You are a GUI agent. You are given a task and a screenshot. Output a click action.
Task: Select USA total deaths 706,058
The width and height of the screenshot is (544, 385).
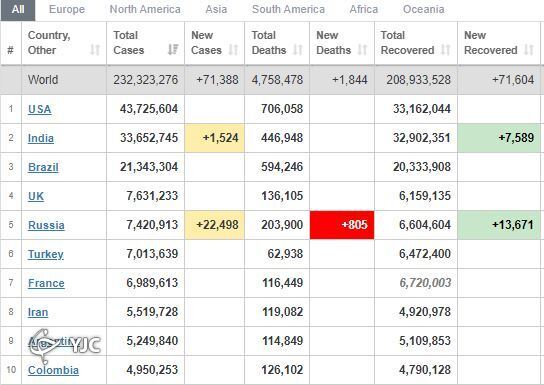(282, 109)
